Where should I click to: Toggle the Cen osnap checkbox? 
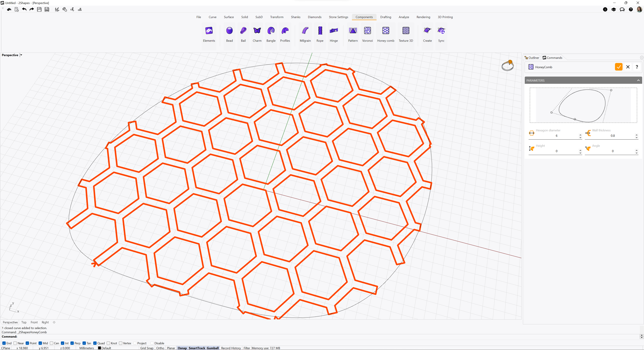52,343
